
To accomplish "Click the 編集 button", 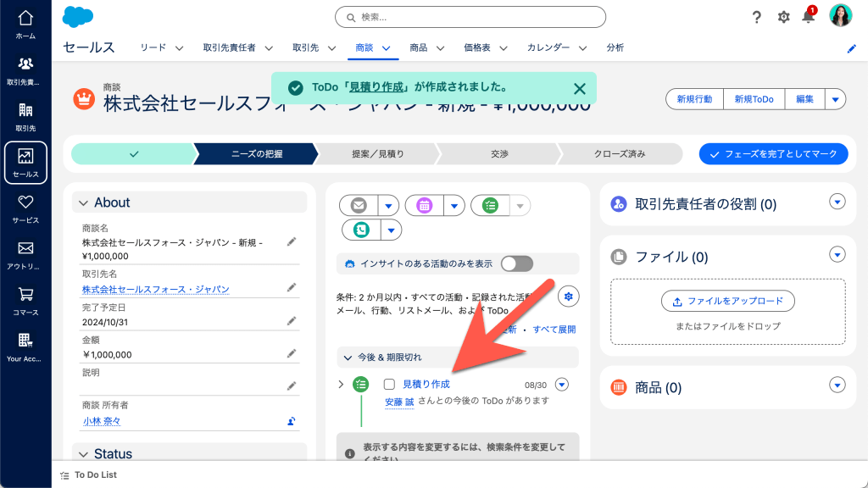I will 805,100.
